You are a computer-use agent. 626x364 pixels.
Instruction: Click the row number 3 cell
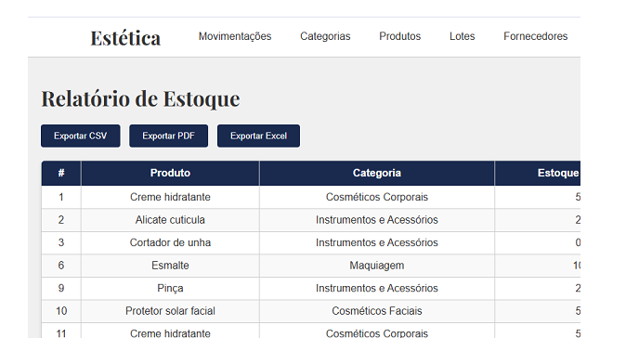(61, 242)
